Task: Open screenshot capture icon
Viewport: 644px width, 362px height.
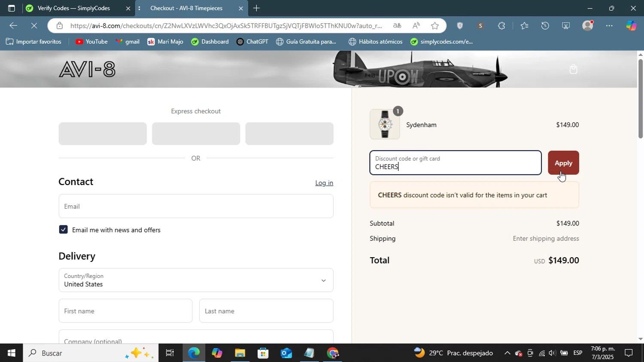Action: (566, 26)
